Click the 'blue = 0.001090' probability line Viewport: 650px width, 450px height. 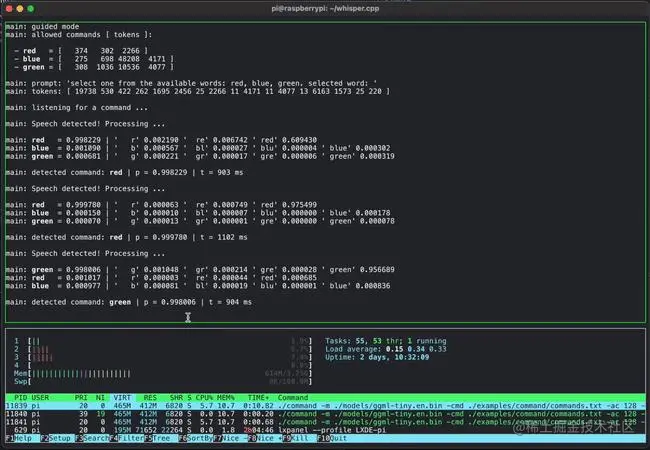pyautogui.click(x=198, y=148)
